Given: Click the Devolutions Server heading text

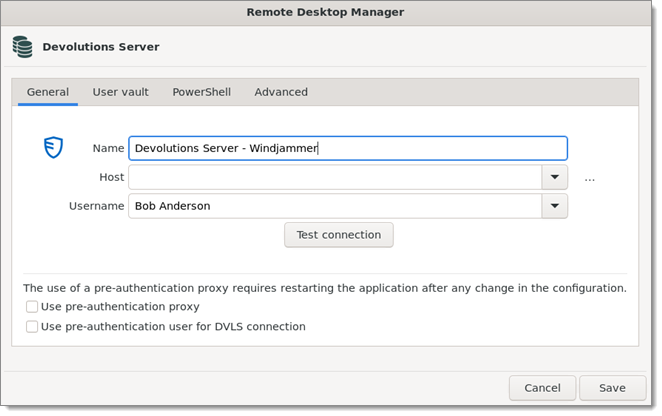Looking at the screenshot, I should (101, 47).
